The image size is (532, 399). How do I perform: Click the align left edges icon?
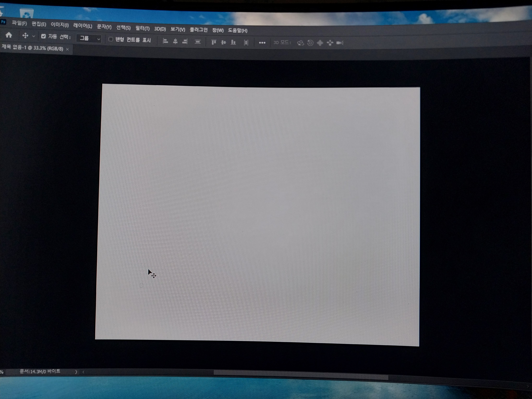(165, 41)
